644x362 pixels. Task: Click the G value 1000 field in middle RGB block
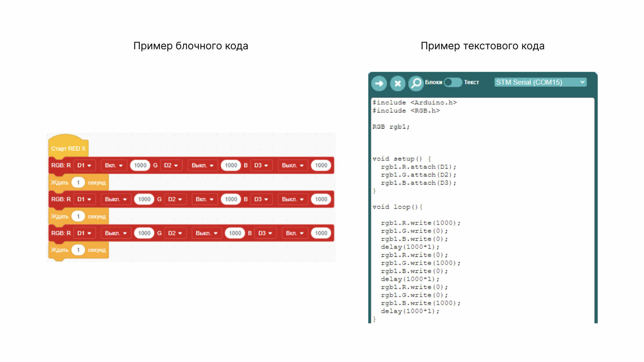231,199
